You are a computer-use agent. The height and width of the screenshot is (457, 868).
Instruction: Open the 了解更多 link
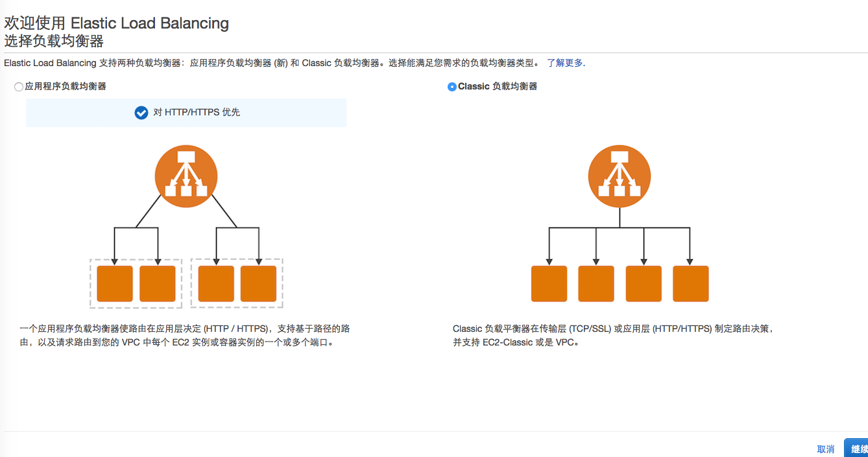tap(565, 63)
